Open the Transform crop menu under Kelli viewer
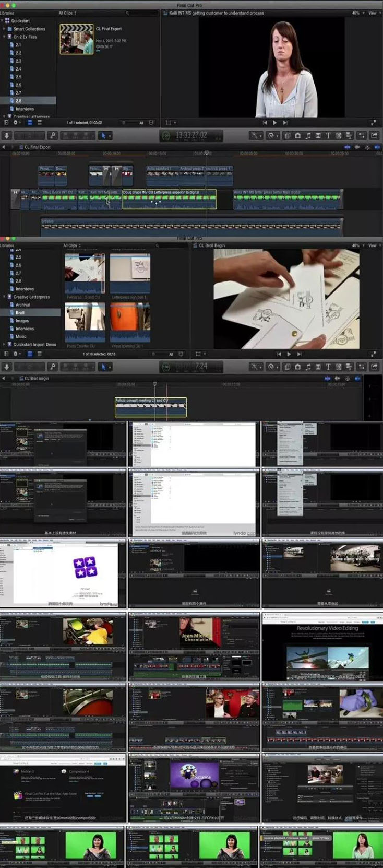This screenshot has height=868, width=383. point(170,123)
